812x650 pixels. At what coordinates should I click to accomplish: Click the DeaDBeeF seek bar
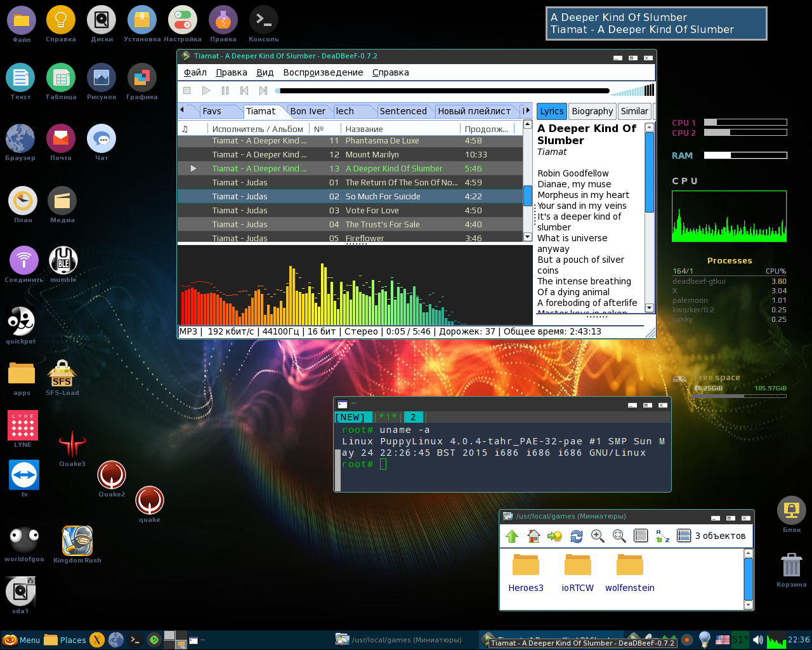click(x=442, y=91)
